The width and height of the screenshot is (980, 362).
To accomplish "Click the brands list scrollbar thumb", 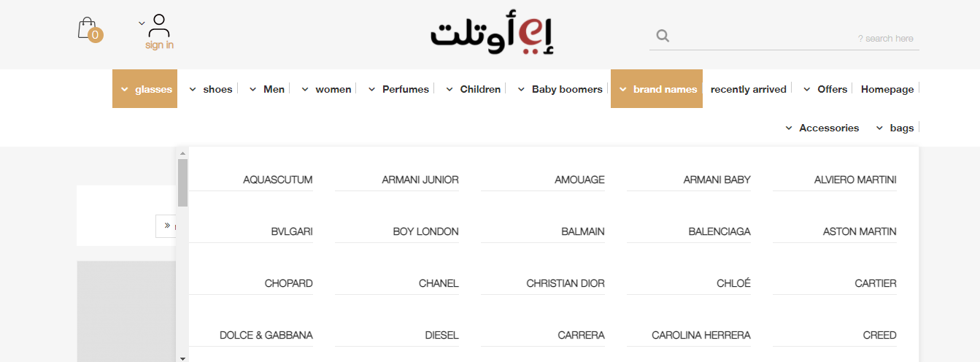I will 182,182.
